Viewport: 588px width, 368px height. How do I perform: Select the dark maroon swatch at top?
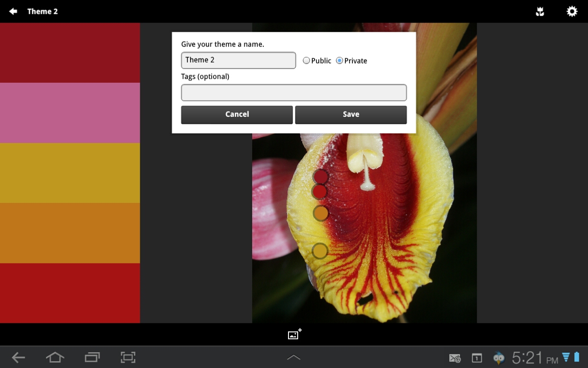pyautogui.click(x=70, y=53)
